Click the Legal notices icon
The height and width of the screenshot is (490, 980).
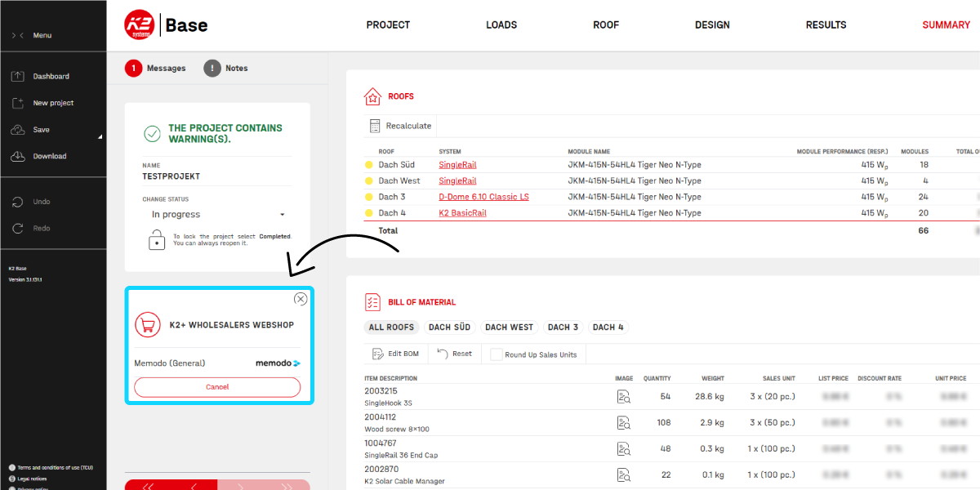[12, 479]
